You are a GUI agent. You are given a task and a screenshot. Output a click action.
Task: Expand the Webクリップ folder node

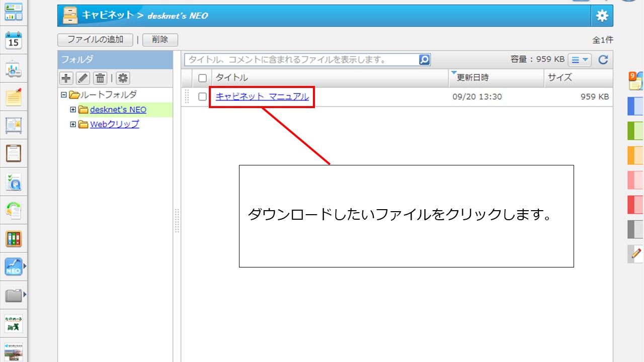[x=73, y=124]
